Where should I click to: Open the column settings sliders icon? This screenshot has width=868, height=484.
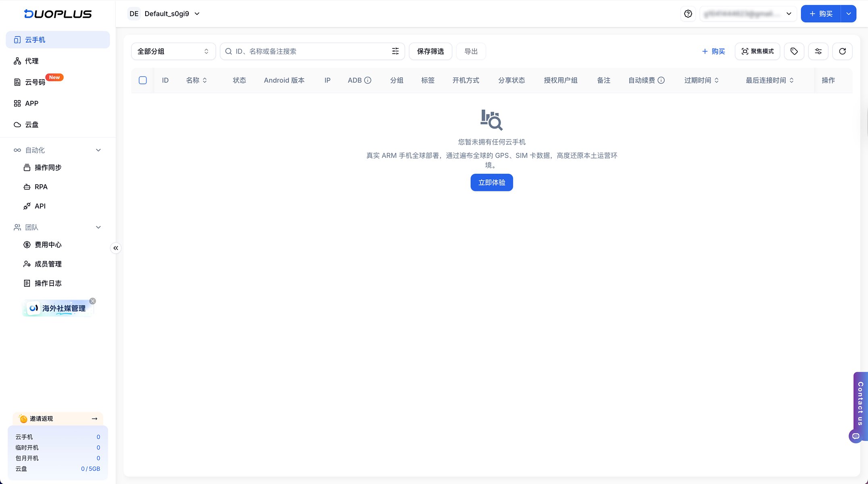(818, 51)
